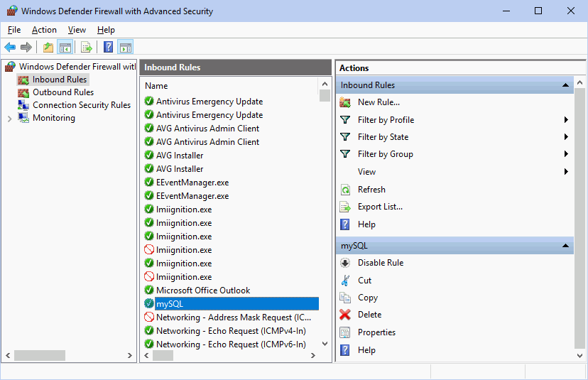Click Refresh action link
Image resolution: width=588 pixels, height=380 pixels.
tap(371, 190)
